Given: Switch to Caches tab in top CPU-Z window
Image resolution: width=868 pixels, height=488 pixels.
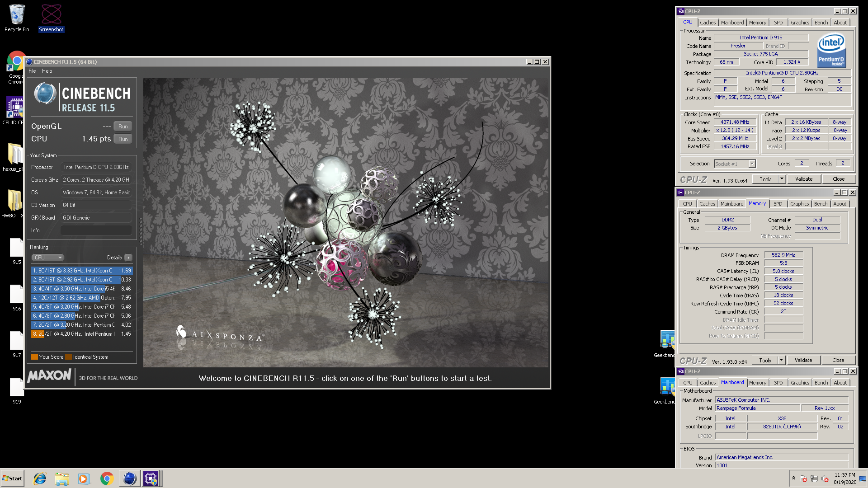Looking at the screenshot, I should [708, 23].
